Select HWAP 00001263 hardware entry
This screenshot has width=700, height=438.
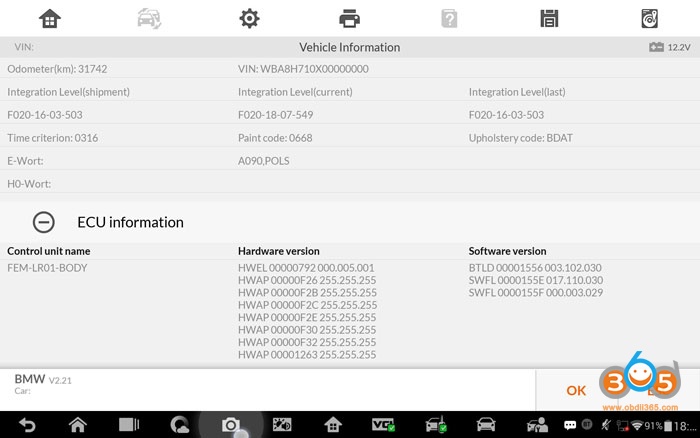[307, 355]
